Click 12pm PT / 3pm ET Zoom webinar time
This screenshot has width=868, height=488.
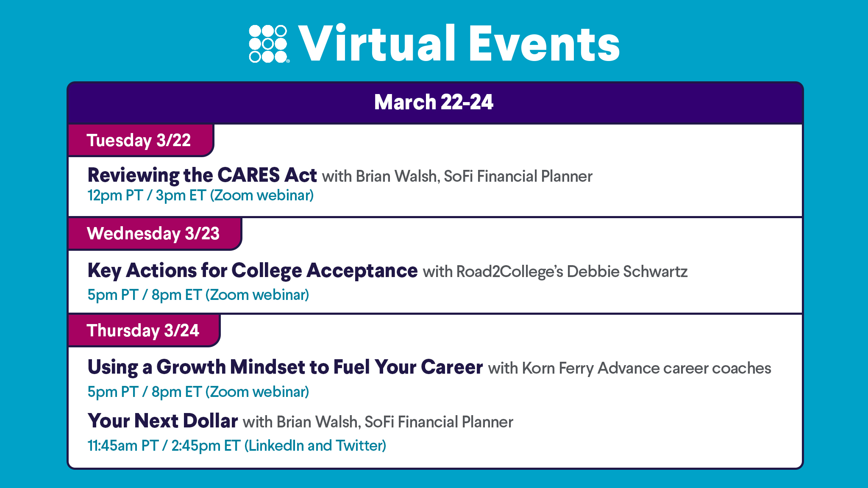(x=200, y=195)
